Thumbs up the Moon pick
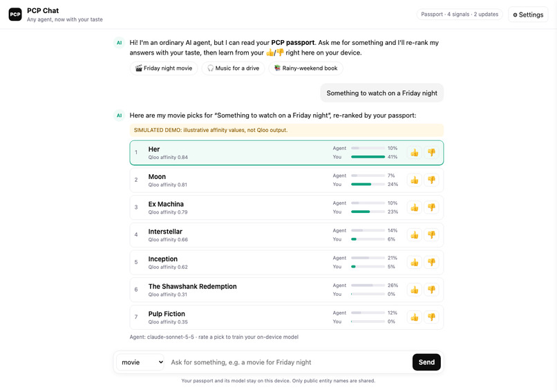The image size is (557, 392). [x=414, y=180]
